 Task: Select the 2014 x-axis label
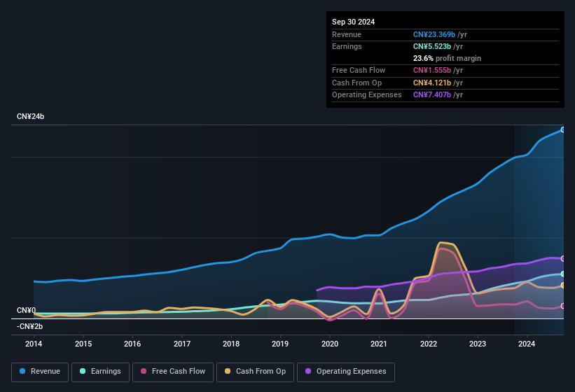tap(34, 344)
